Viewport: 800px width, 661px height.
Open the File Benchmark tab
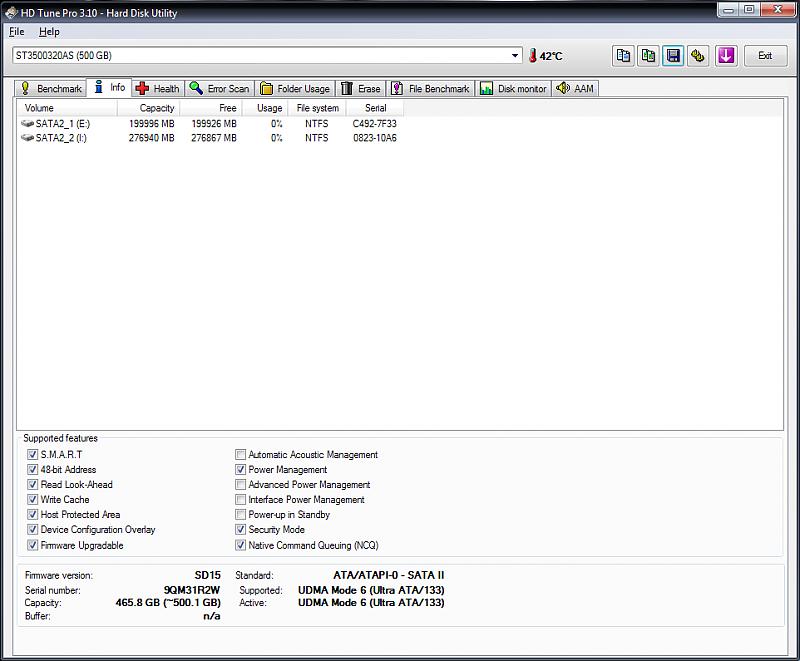(x=430, y=89)
